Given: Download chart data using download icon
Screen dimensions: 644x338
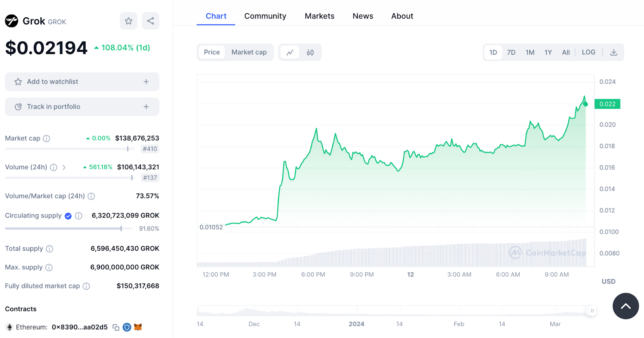Looking at the screenshot, I should point(613,52).
